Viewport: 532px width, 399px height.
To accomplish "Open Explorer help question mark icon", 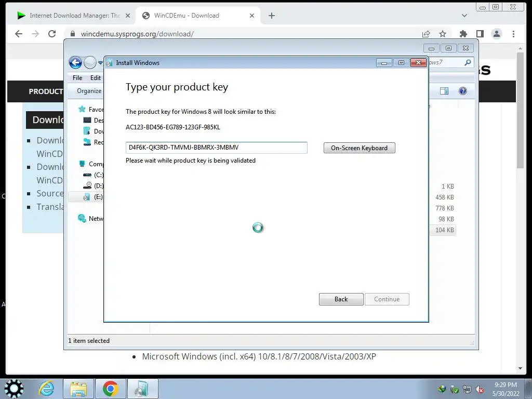I will pyautogui.click(x=463, y=91).
